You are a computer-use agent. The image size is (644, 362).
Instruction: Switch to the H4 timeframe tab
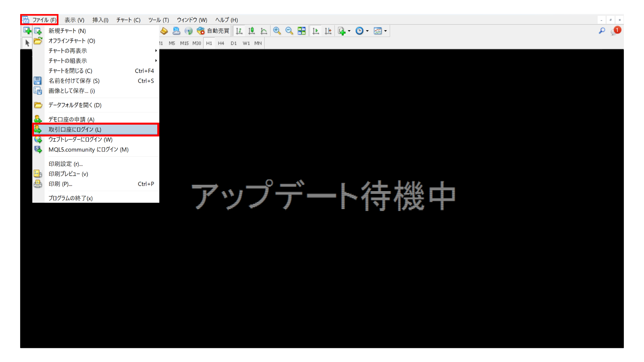click(x=221, y=43)
